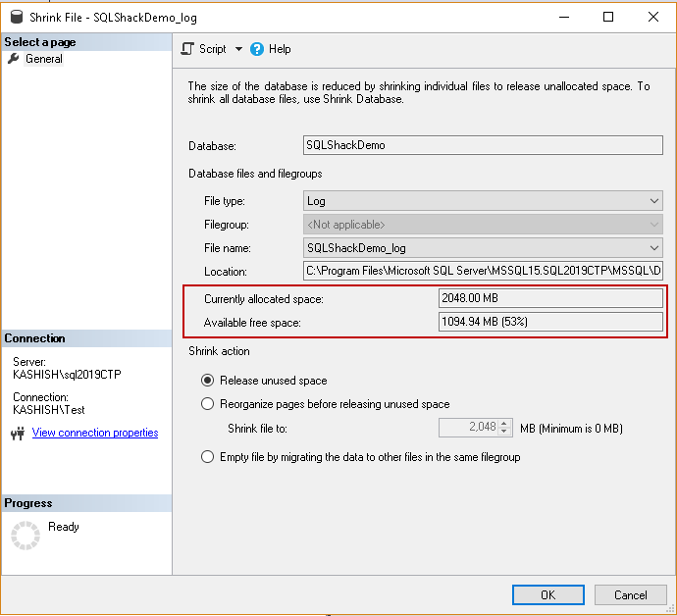Viewport: 677px width, 616px height.
Task: Open the Script dropdown arrow
Action: (x=238, y=49)
